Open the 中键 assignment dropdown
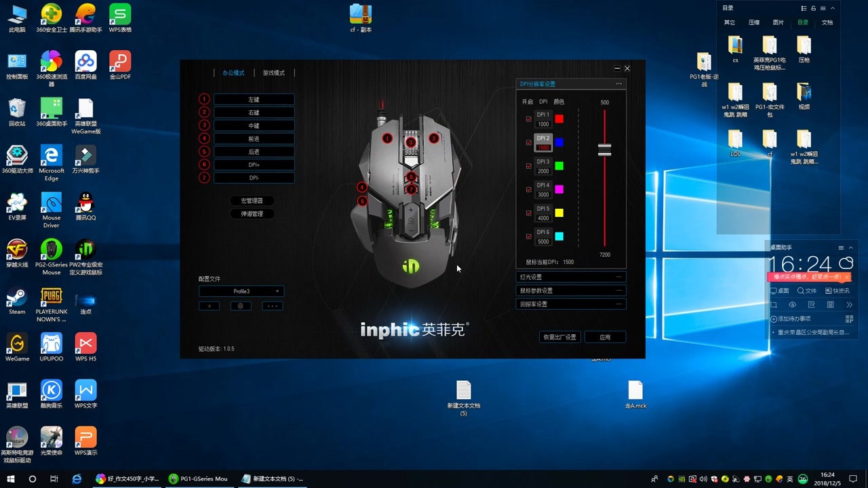The height and width of the screenshot is (488, 868). [254, 125]
